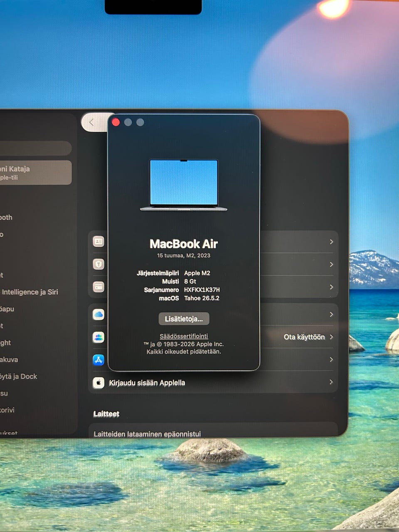
Task: Click the Kaikki oikeudet pidätetään text
Action: pos(184,352)
